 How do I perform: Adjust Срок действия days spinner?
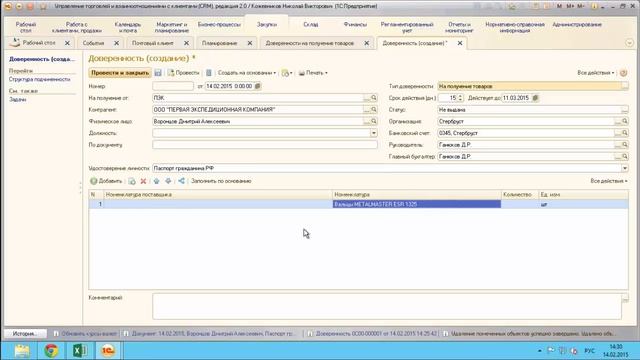pos(460,98)
